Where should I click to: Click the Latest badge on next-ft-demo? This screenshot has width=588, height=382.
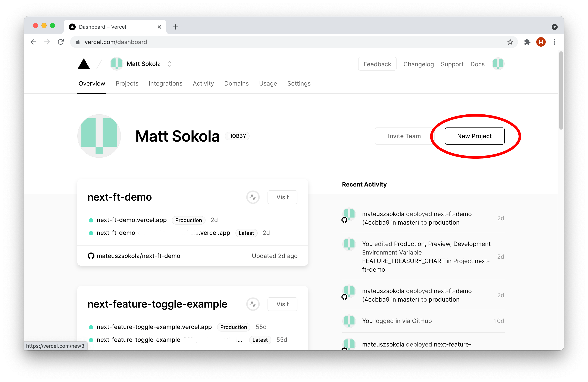[x=246, y=233]
